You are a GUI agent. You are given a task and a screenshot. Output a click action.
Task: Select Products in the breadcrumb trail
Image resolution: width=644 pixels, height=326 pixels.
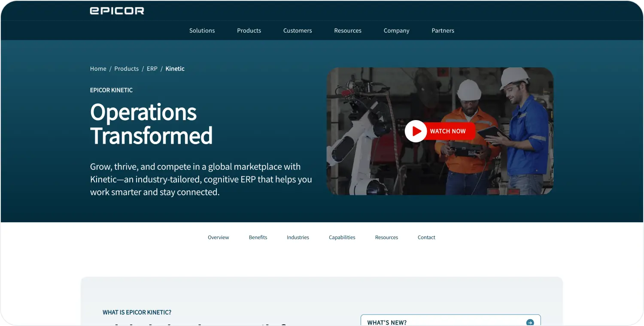pyautogui.click(x=127, y=69)
